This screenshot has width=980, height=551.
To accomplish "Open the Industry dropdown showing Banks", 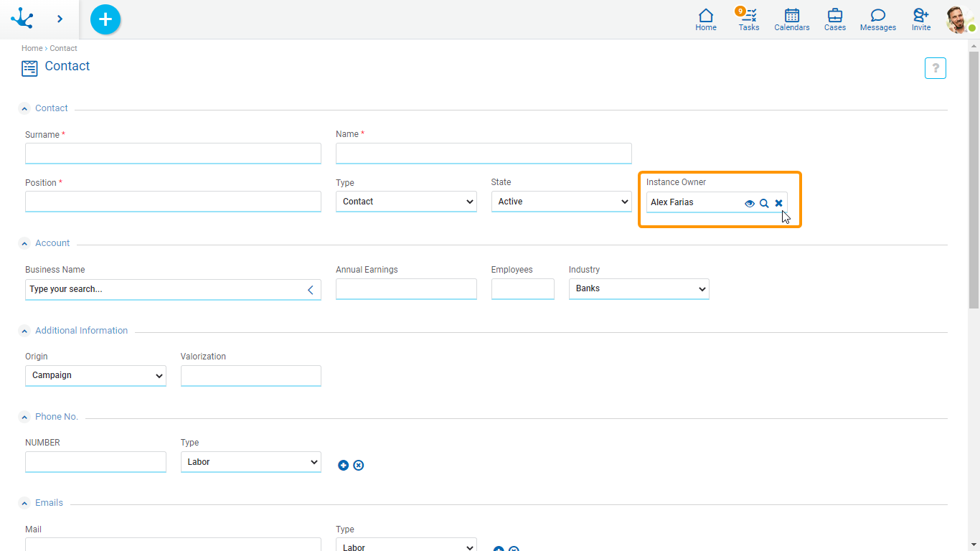I will coord(639,289).
